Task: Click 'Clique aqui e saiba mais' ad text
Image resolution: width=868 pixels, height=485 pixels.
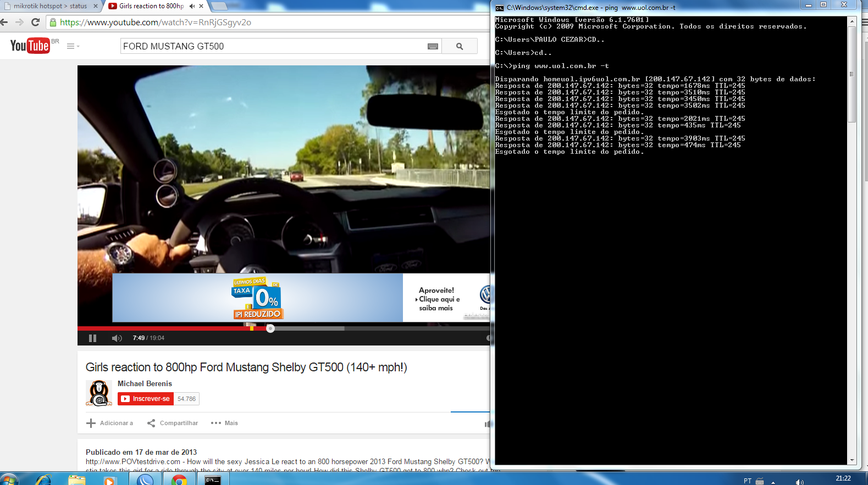Action: [x=438, y=304]
